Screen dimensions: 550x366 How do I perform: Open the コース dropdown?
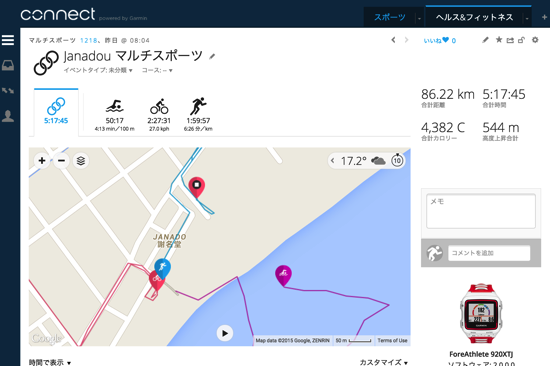coord(157,70)
